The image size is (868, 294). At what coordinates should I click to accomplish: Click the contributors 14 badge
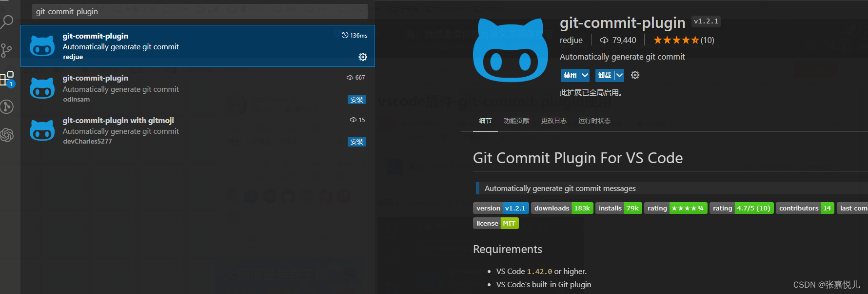tap(805, 208)
